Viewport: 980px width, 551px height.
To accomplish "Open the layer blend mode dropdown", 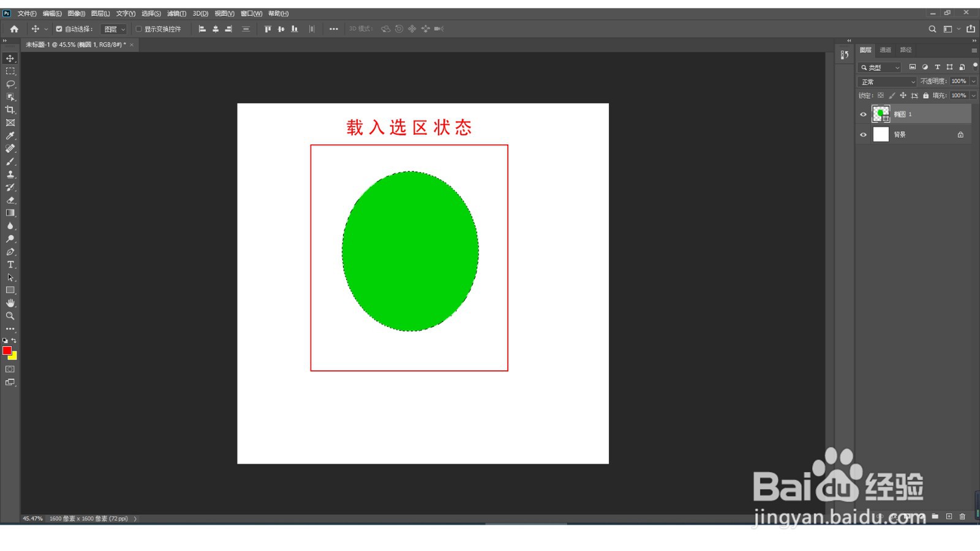I will [886, 81].
